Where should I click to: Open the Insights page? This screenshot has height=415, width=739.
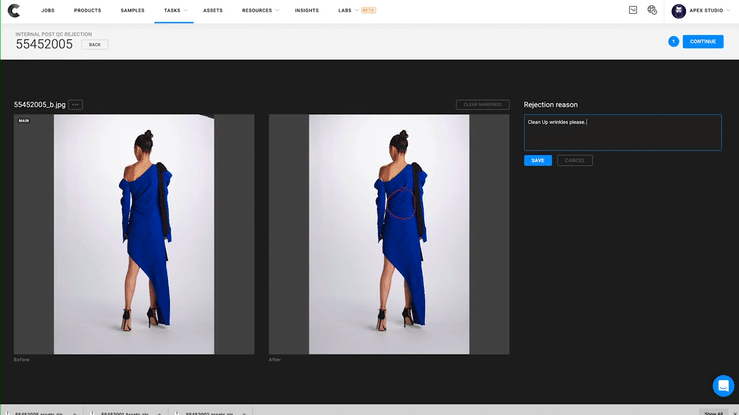307,10
